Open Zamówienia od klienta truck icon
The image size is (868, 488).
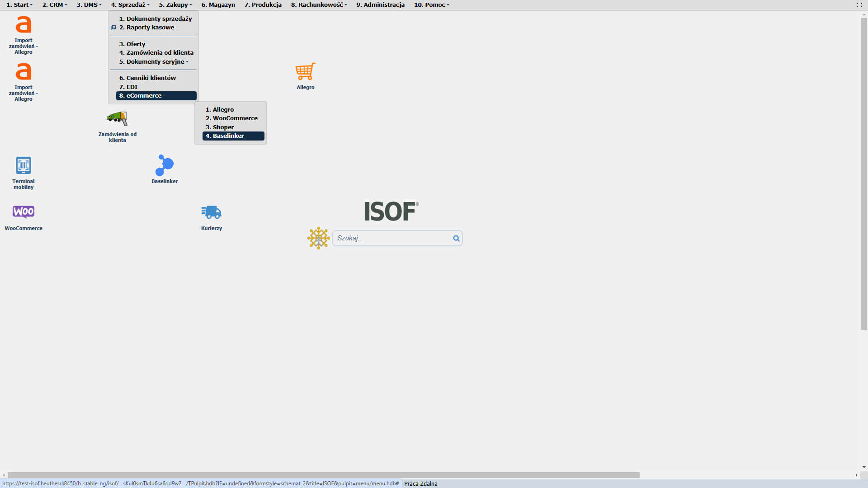tap(117, 119)
